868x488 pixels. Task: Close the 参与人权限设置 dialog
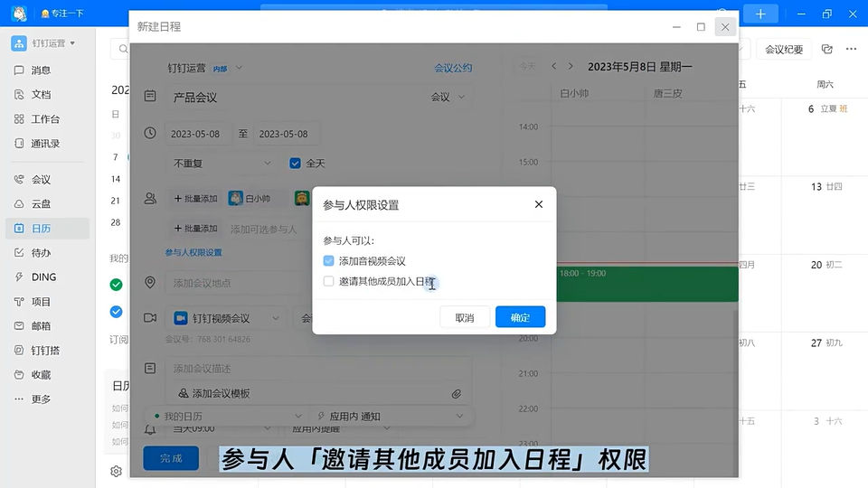click(539, 204)
